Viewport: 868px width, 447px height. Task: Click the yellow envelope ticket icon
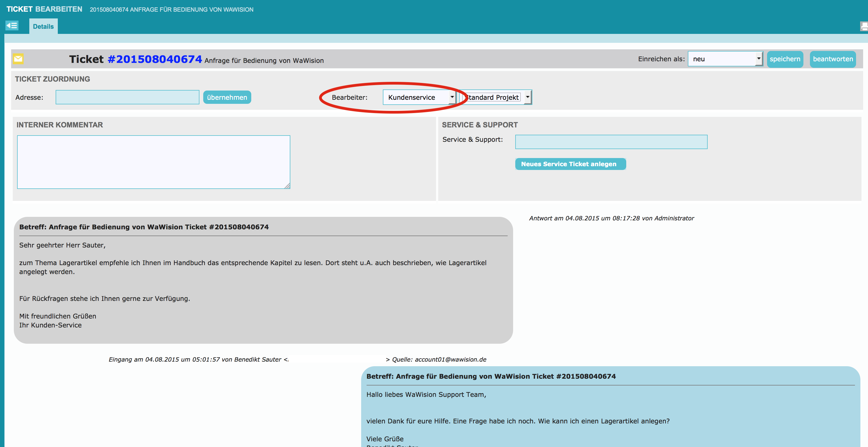point(18,59)
